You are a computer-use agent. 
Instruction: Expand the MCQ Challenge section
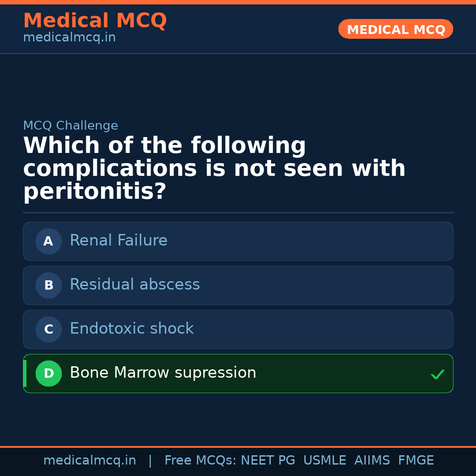[x=71, y=126]
